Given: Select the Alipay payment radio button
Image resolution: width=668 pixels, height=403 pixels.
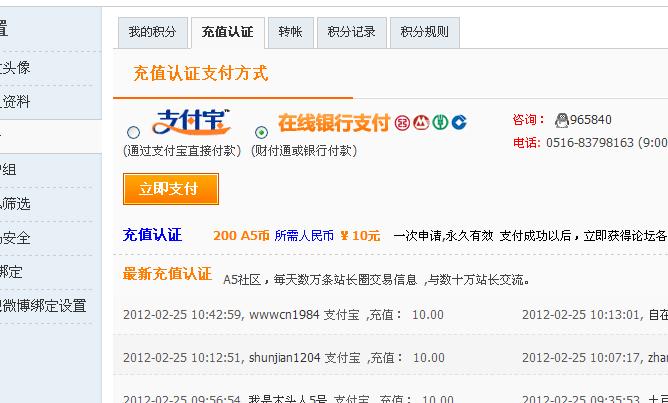Looking at the screenshot, I should click(x=133, y=132).
